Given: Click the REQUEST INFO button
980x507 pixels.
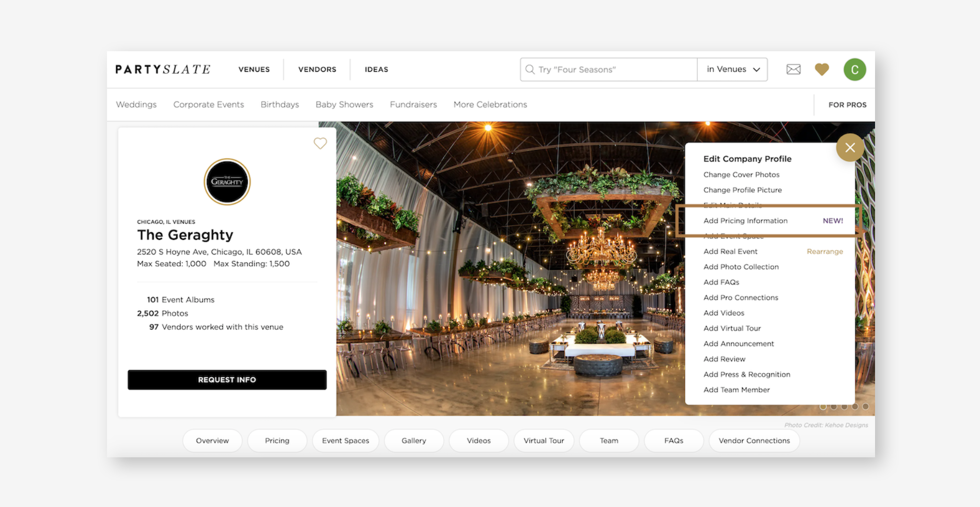Looking at the screenshot, I should 227,379.
